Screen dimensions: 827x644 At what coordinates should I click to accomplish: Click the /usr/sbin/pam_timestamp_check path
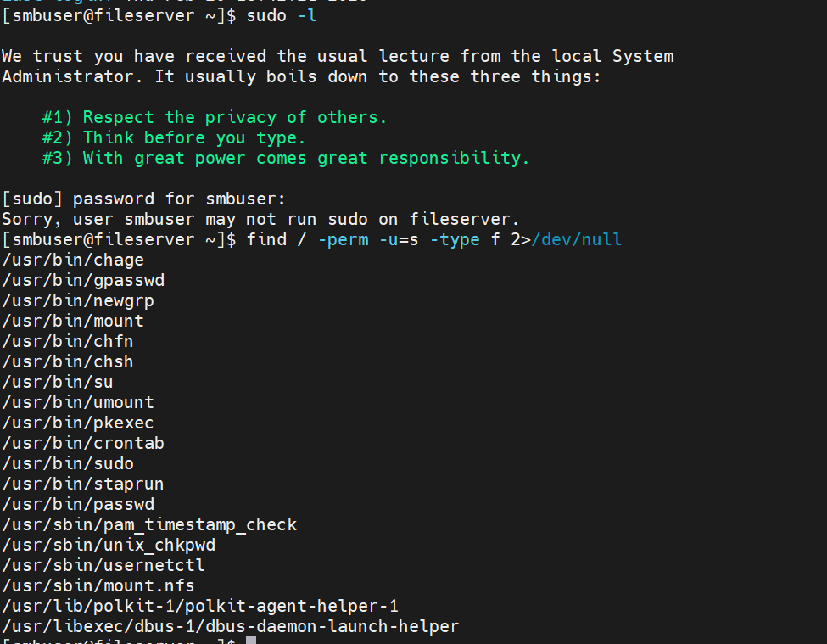[149, 524]
